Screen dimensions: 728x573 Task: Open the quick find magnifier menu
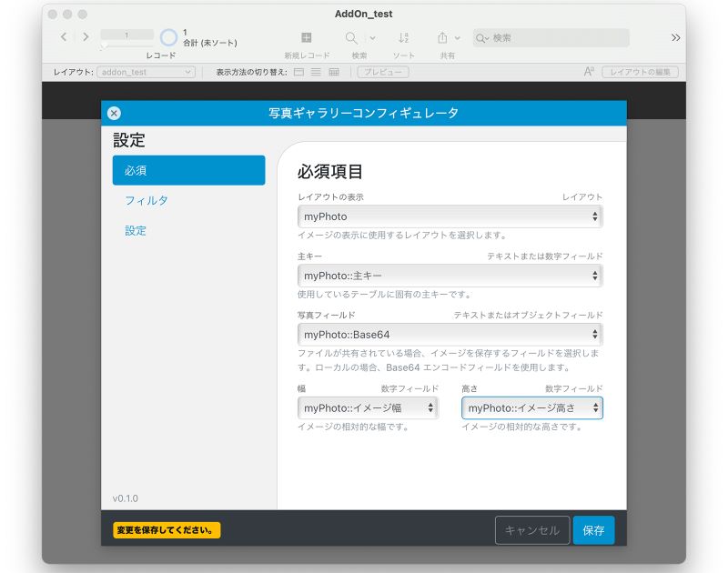tap(482, 38)
